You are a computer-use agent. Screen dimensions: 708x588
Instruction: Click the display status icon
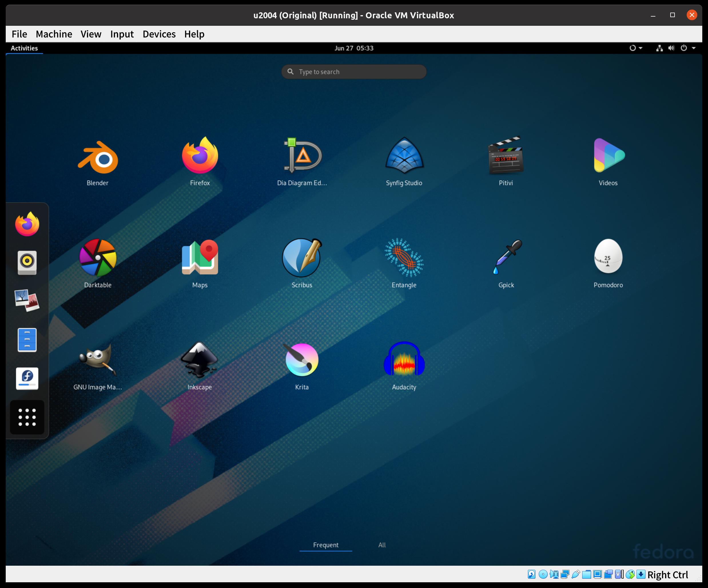(597, 574)
